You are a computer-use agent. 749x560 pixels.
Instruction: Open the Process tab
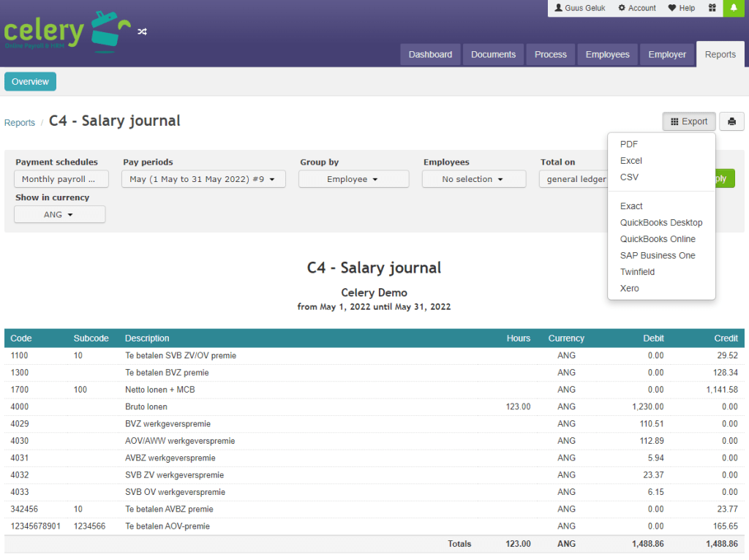[x=550, y=54]
